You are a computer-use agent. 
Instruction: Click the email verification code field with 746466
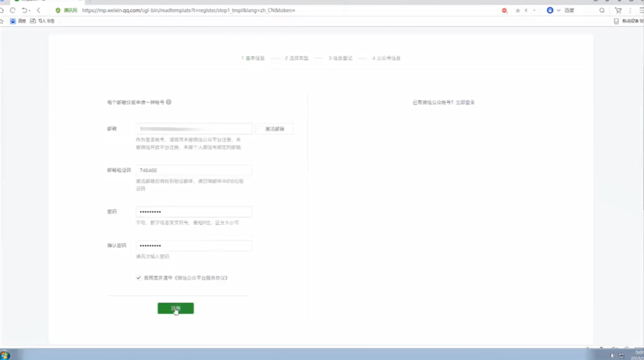(194, 170)
